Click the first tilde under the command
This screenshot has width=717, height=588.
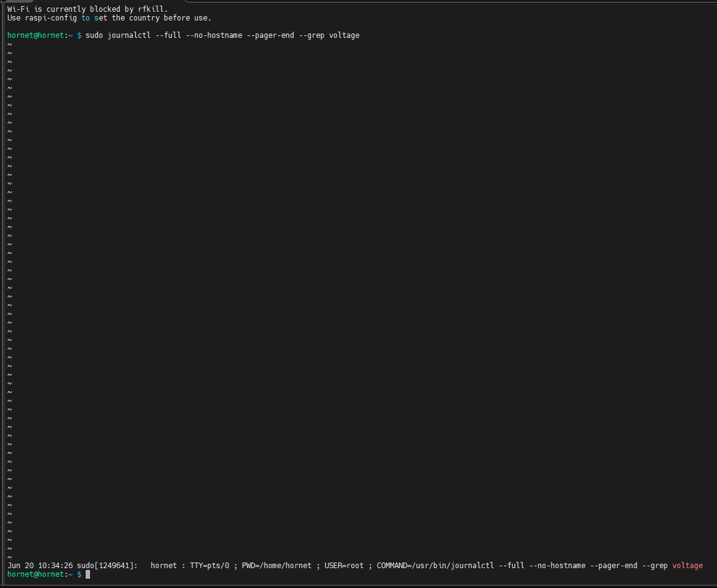click(9, 45)
